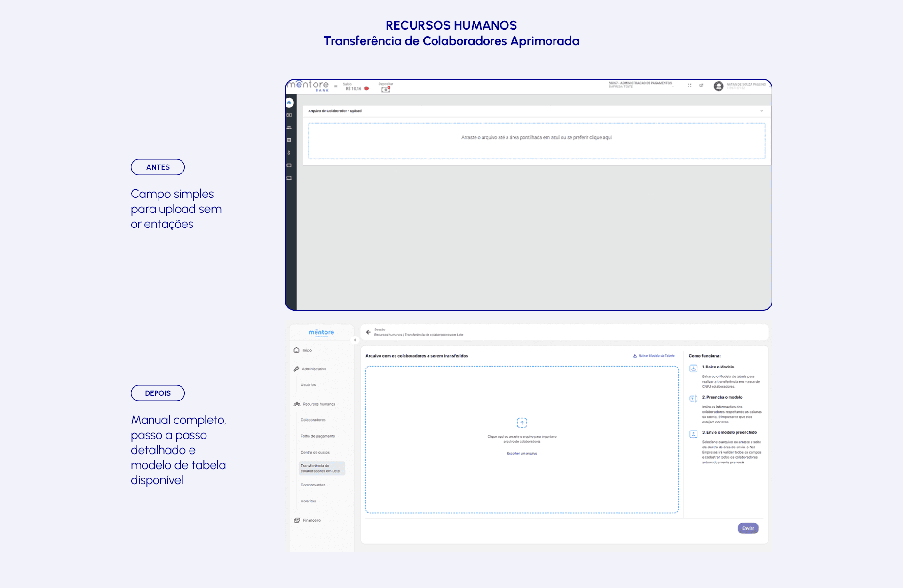Screen dimensions: 903x588
Task: Click the step 3 Envie o modelo preenchido icon
Action: click(693, 434)
